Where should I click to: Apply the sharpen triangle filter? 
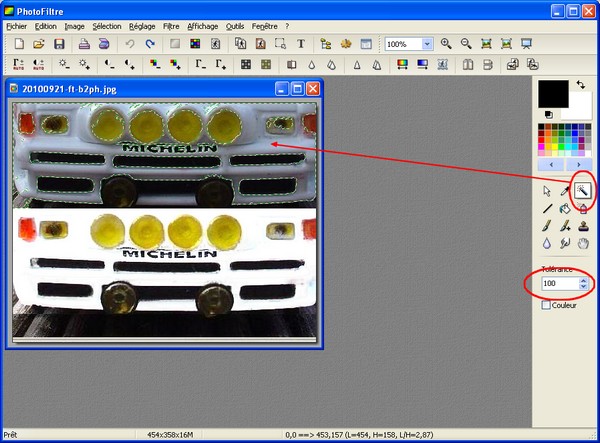357,64
